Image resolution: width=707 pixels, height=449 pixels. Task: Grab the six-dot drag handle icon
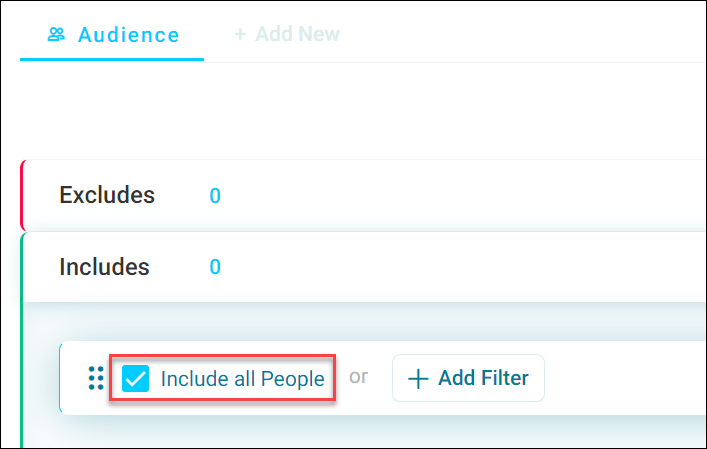[96, 378]
